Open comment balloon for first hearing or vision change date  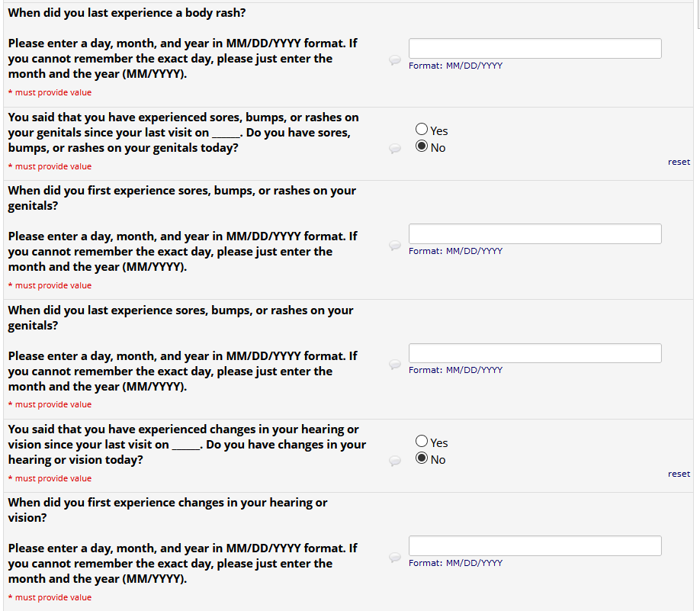pyautogui.click(x=394, y=558)
